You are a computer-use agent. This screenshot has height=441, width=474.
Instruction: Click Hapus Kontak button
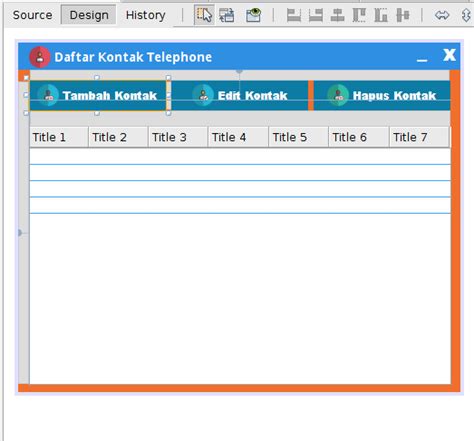point(382,96)
